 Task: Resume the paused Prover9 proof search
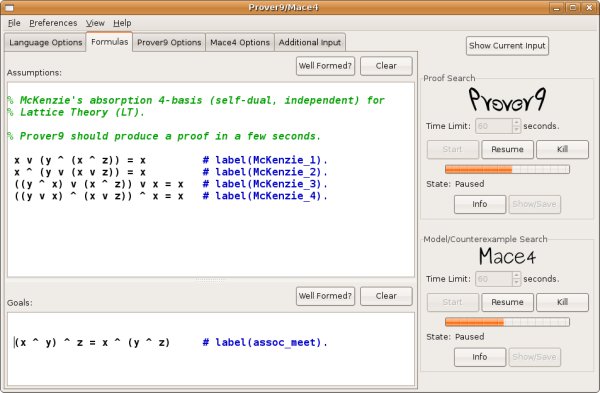[x=507, y=149]
